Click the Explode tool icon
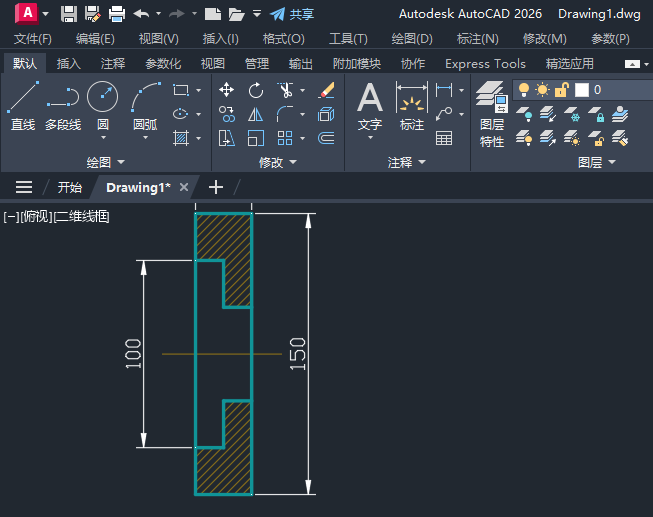653x517 pixels. 326,114
